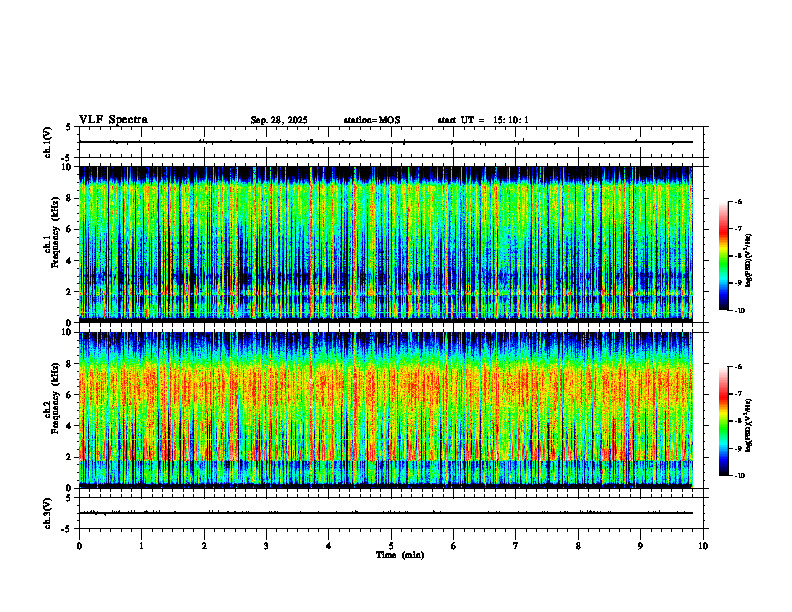Click the "ch.3(V)" axis label
This screenshot has width=792, height=612.
pyautogui.click(x=47, y=513)
